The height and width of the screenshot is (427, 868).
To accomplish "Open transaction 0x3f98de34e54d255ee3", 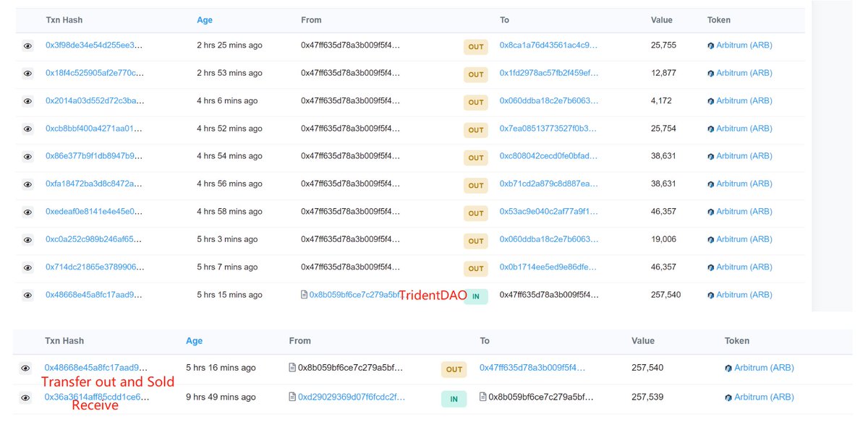I will coord(94,45).
